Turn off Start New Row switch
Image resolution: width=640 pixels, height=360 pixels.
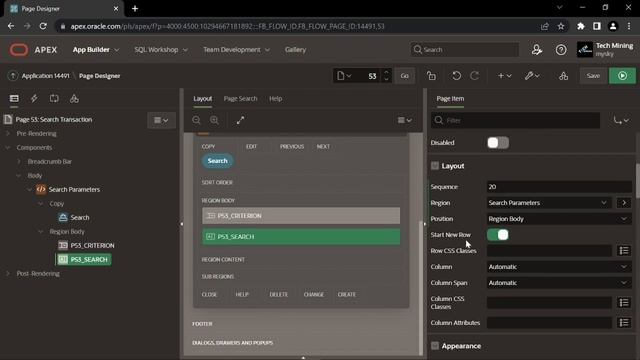[498, 235]
